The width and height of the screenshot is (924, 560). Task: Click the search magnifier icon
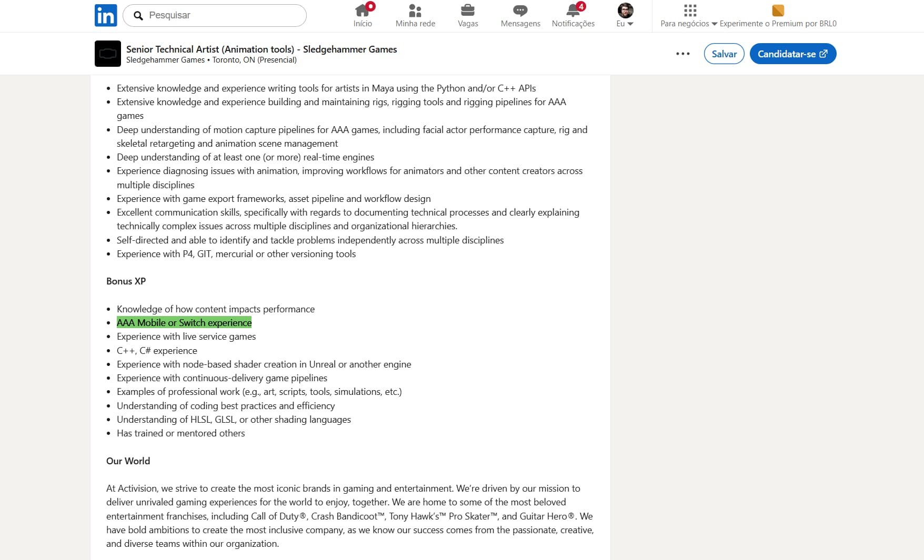point(138,16)
